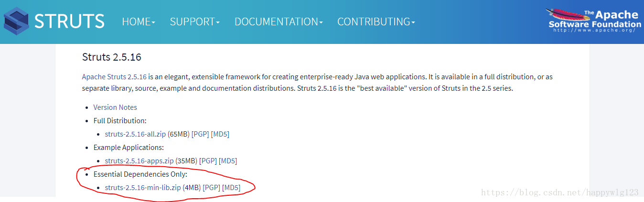Open the HOME dropdown menu
This screenshot has width=644, height=202.
point(139,22)
